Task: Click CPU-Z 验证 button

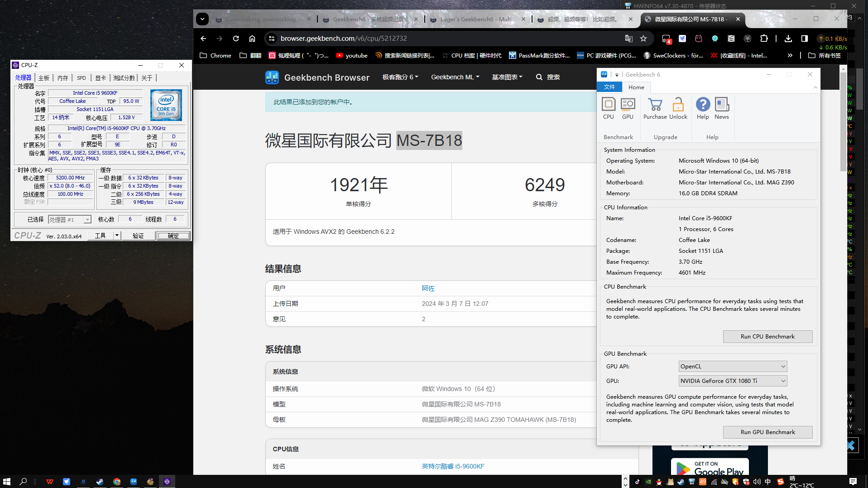Action: pyautogui.click(x=138, y=236)
